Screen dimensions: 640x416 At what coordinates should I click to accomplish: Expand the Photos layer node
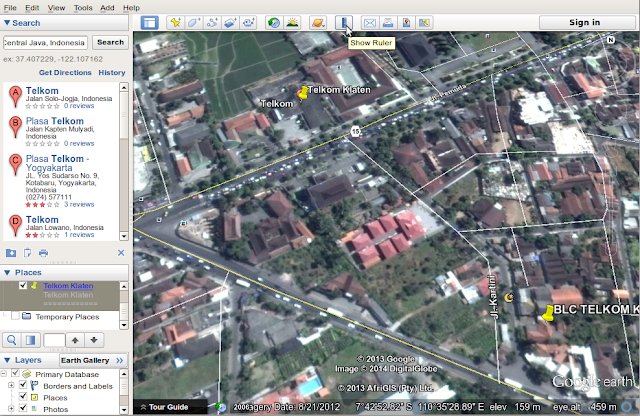(11, 408)
